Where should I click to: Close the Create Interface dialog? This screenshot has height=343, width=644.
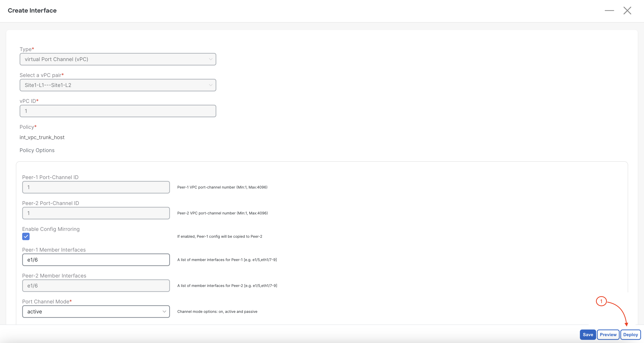pyautogui.click(x=627, y=11)
